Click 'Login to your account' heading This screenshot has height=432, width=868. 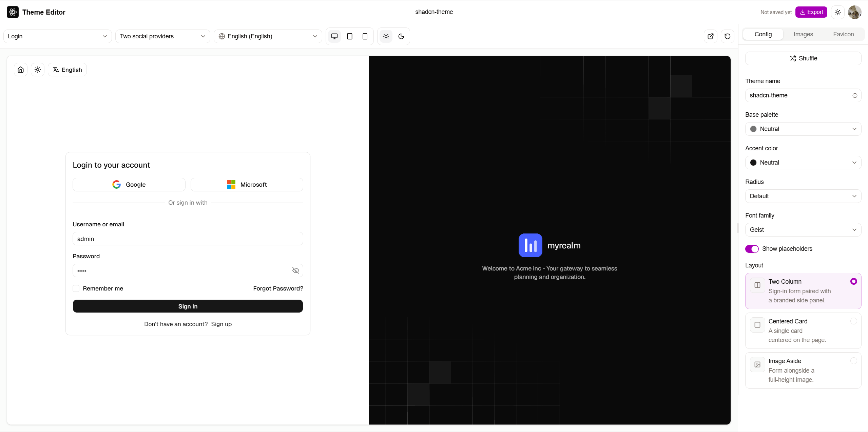pos(111,165)
